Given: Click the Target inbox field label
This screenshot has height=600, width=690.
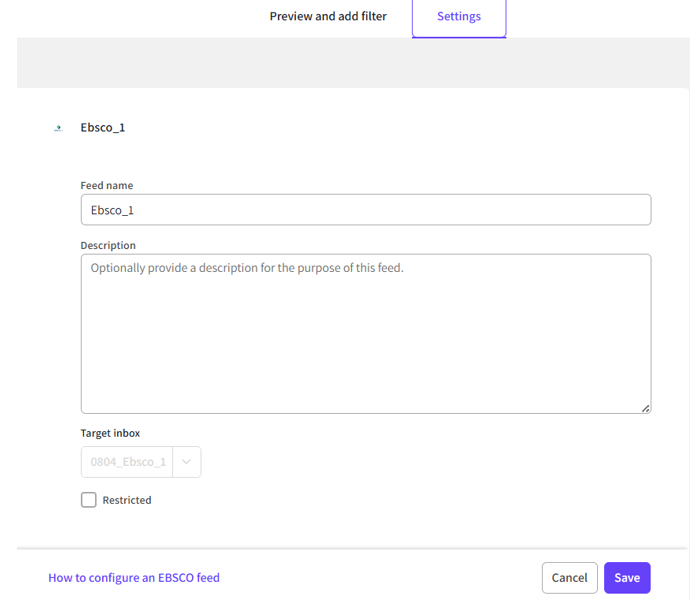Looking at the screenshot, I should click(110, 433).
